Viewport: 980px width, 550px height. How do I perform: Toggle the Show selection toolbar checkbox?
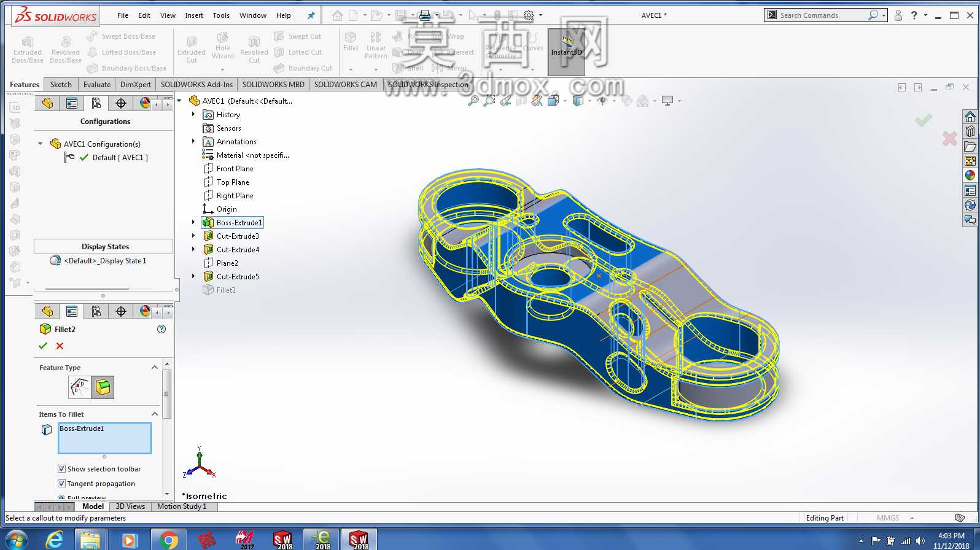61,469
